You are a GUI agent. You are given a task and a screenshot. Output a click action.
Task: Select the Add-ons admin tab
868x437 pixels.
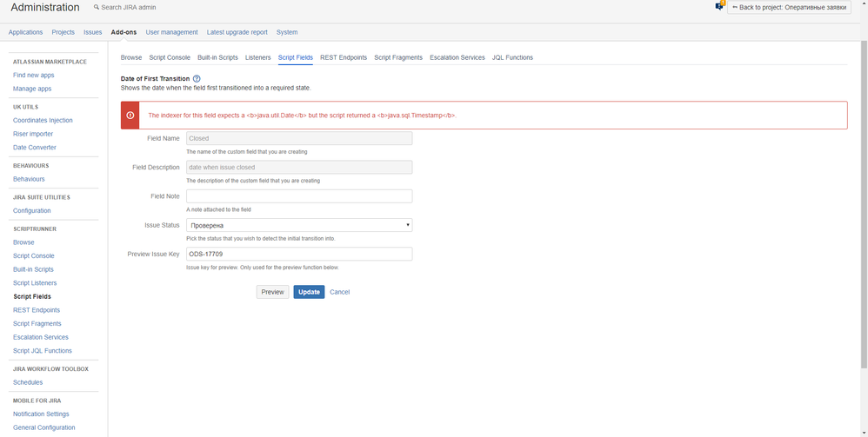124,32
